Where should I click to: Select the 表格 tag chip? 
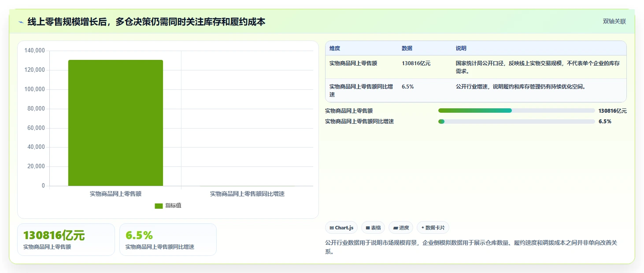(373, 228)
